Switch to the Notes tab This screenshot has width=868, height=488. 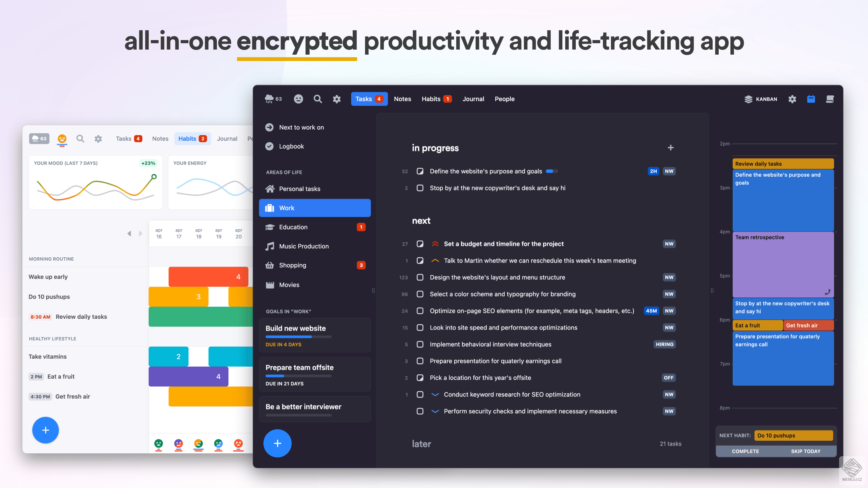pos(403,98)
